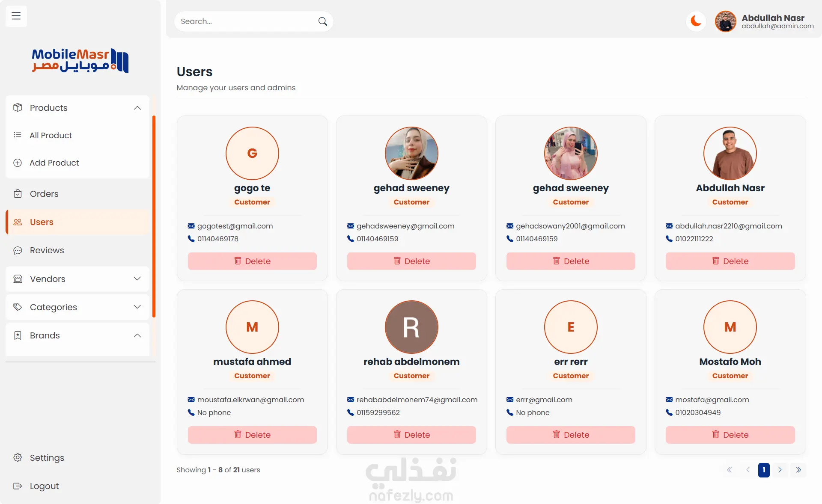Delete the rehab abdelmonem user

411,435
